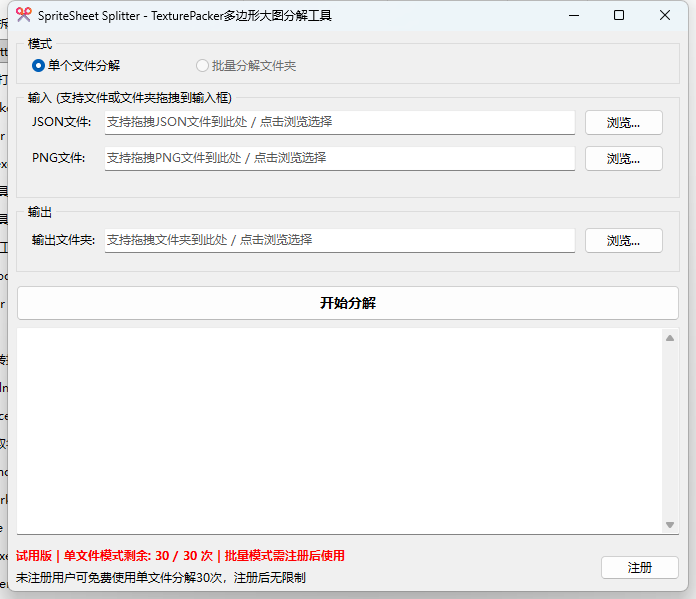Start splitting with 开始分解 button

[x=348, y=303]
